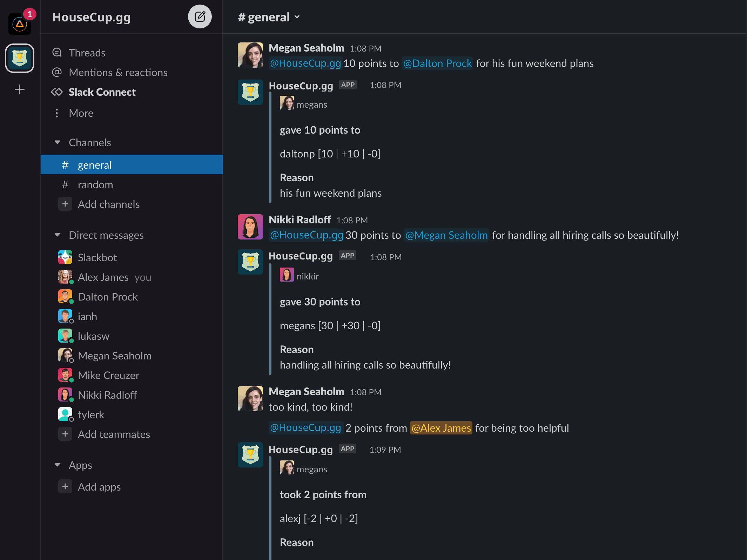Collapse the Channels section

(x=58, y=142)
